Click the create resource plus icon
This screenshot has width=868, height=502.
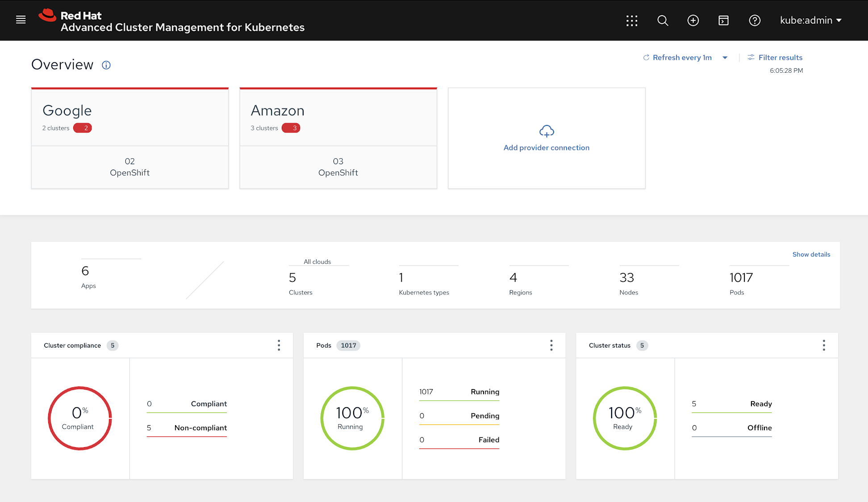[x=693, y=21]
